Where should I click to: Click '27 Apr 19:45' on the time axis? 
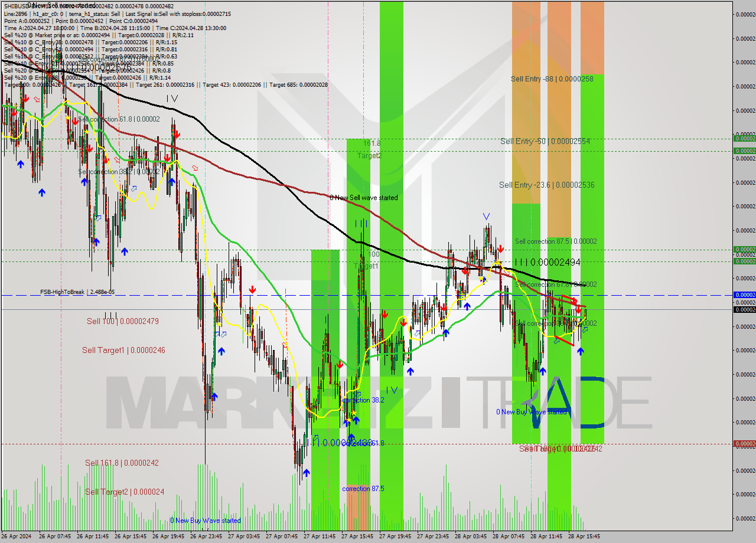[x=396, y=537]
